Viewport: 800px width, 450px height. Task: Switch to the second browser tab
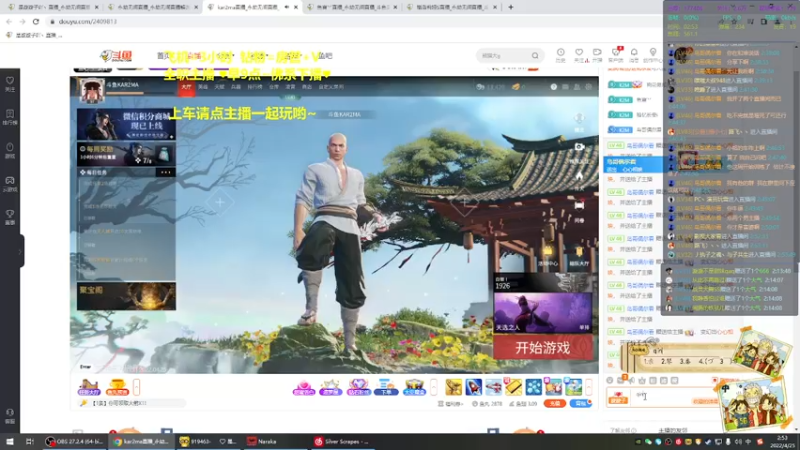[x=153, y=7]
